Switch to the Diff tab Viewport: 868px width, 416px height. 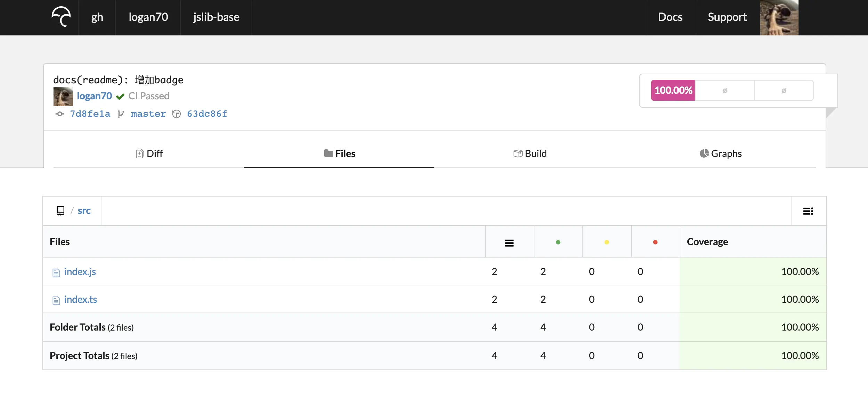pos(149,153)
